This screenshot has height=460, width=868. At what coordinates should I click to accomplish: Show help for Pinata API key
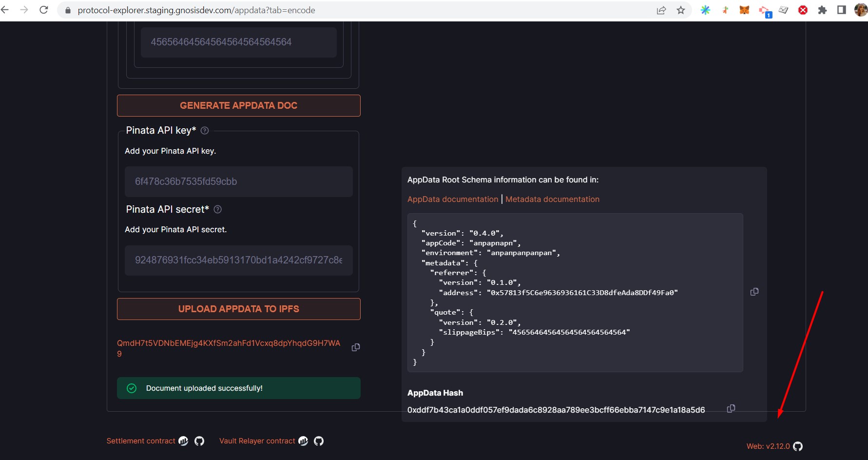click(x=205, y=130)
